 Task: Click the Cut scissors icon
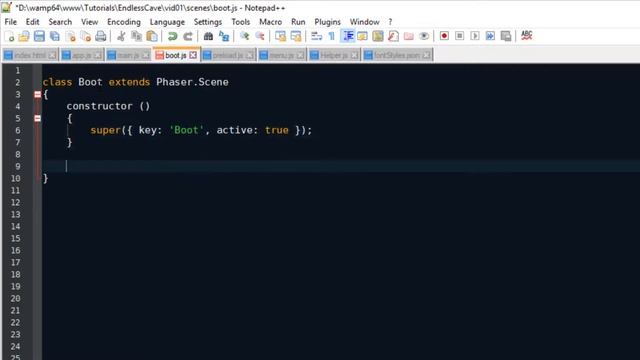tap(121, 36)
